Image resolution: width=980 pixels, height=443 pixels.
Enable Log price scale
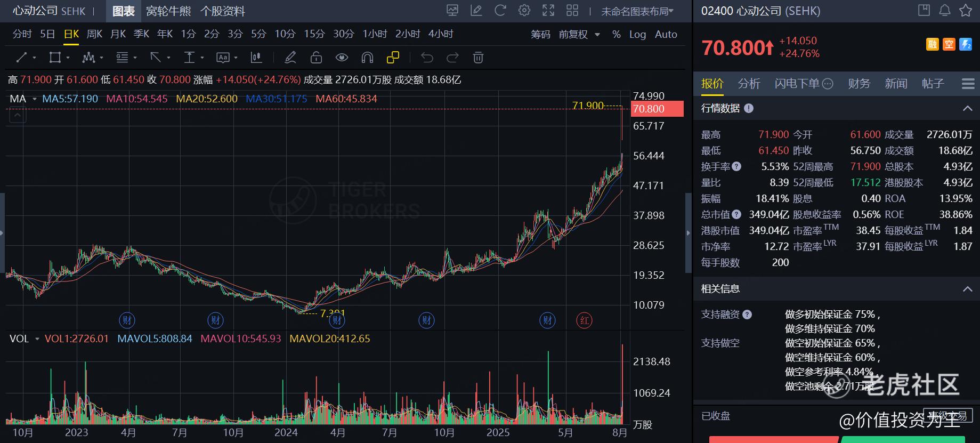click(x=638, y=34)
